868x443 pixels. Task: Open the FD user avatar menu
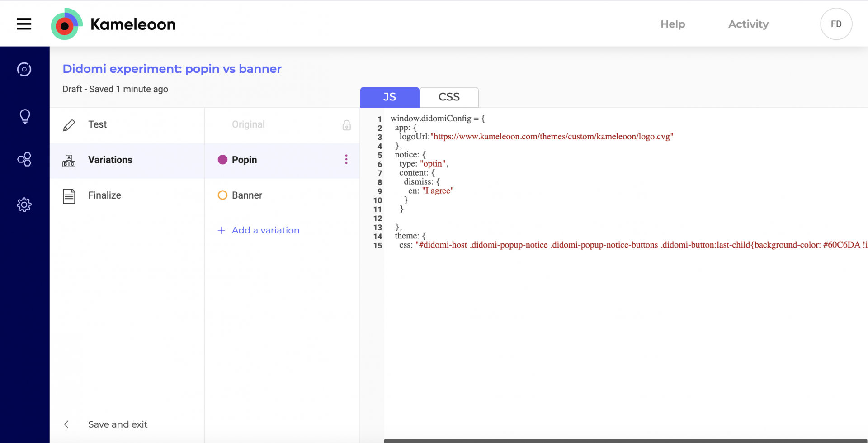[x=836, y=24]
